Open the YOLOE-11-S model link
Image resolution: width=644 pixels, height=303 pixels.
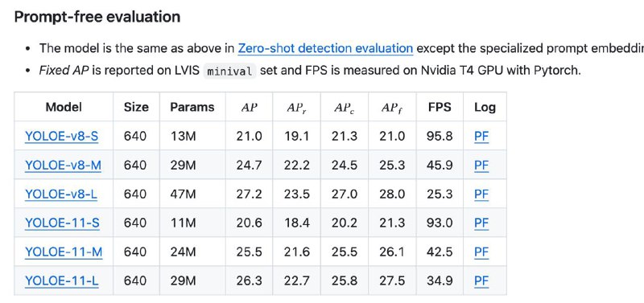62,223
